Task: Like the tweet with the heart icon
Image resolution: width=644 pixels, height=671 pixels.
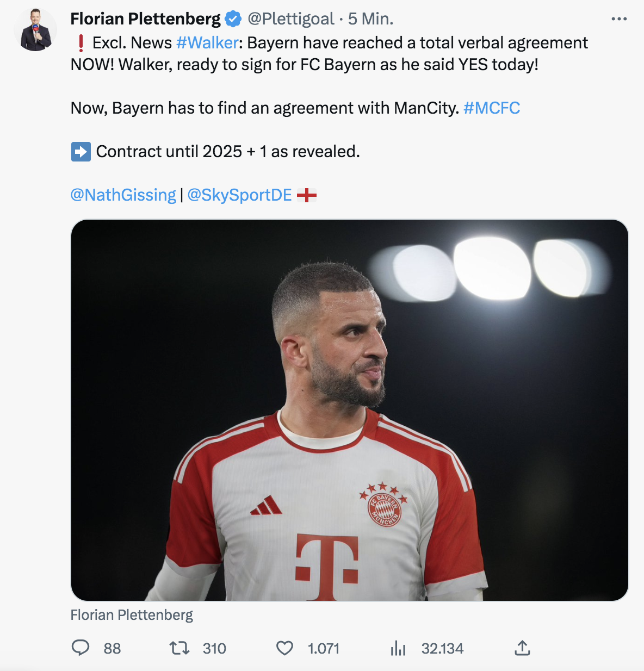Action: (x=284, y=648)
